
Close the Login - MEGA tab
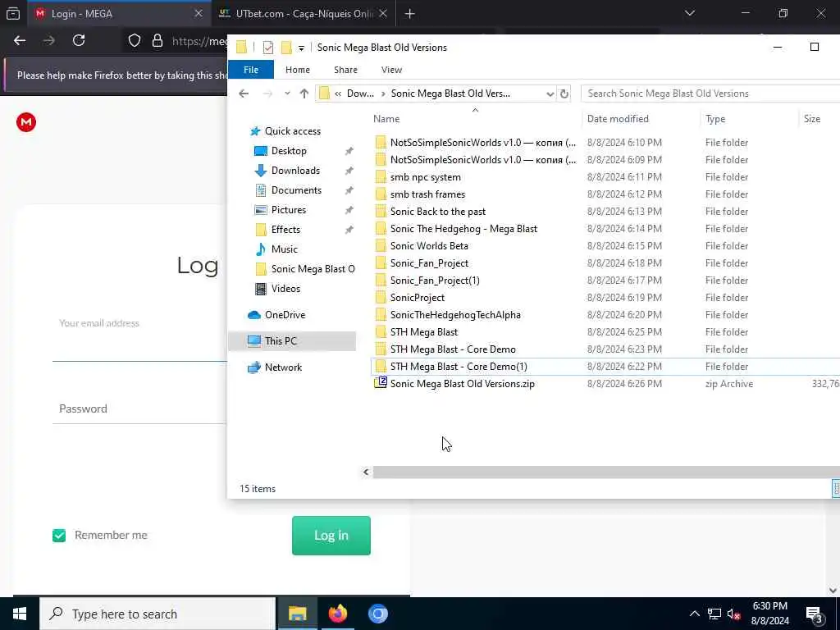click(199, 14)
